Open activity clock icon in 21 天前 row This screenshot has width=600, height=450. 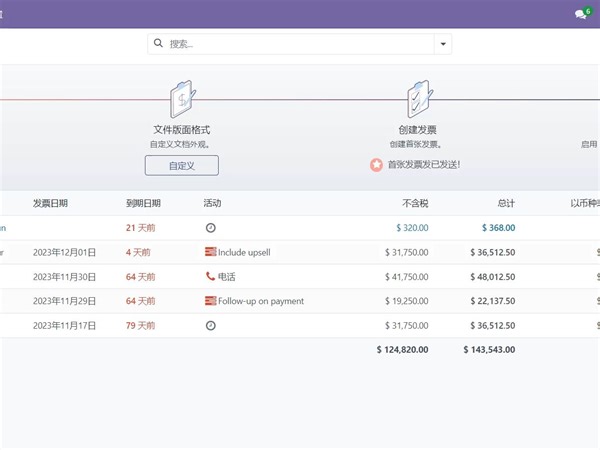coord(210,228)
